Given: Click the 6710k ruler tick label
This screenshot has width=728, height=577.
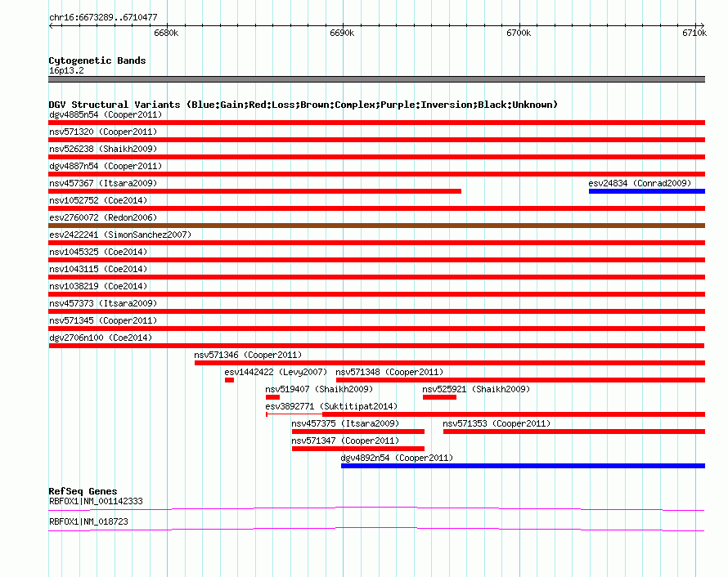Looking at the screenshot, I should tap(694, 33).
